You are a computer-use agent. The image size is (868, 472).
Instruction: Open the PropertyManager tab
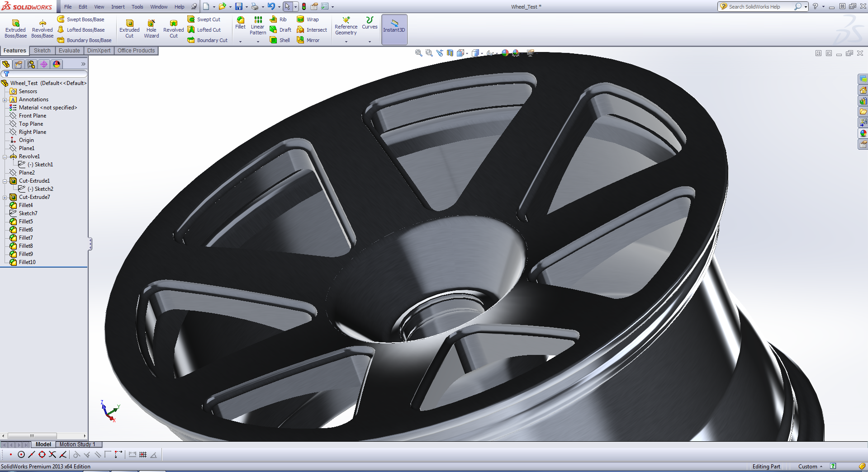coord(19,64)
